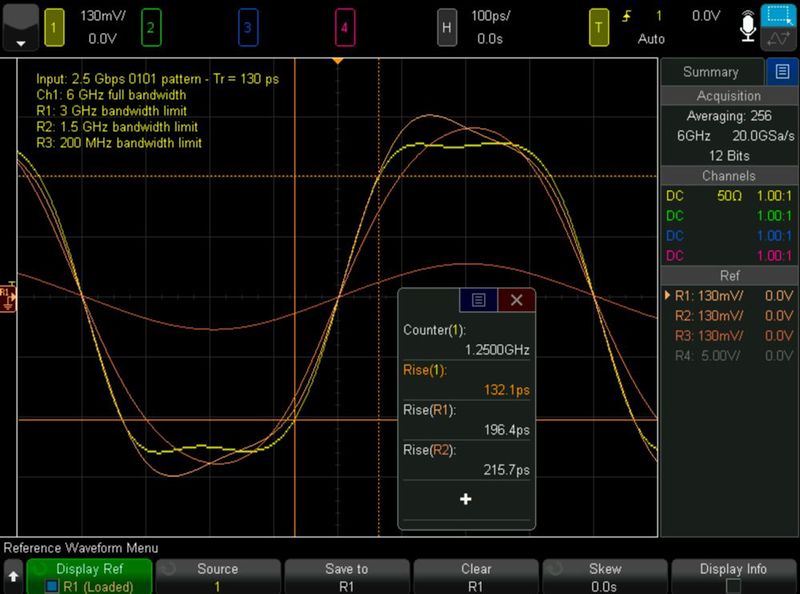Click the microphone voice control icon

748,27
